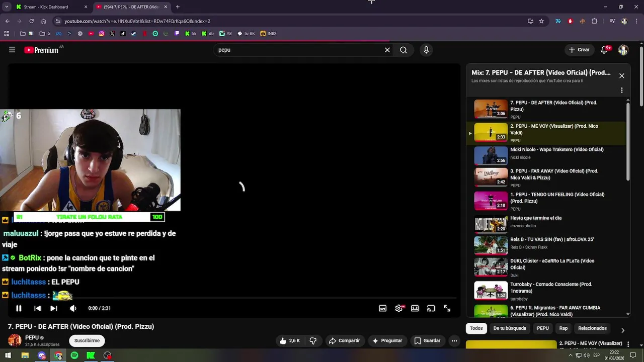Reload the page
This screenshot has height=362, width=644.
click(x=31, y=21)
